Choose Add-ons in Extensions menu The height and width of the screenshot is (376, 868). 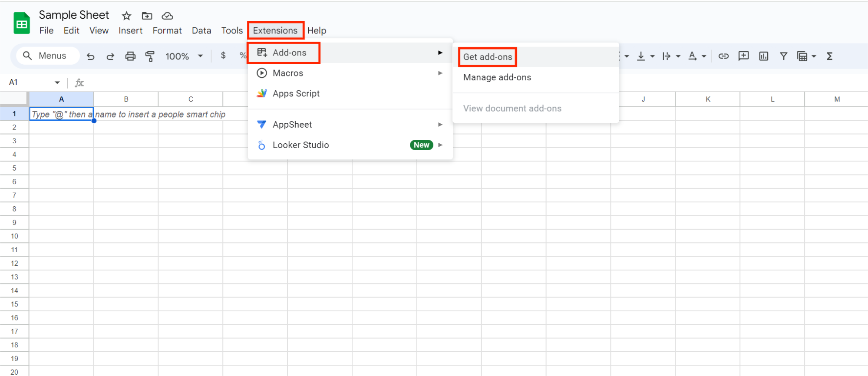[350, 53]
